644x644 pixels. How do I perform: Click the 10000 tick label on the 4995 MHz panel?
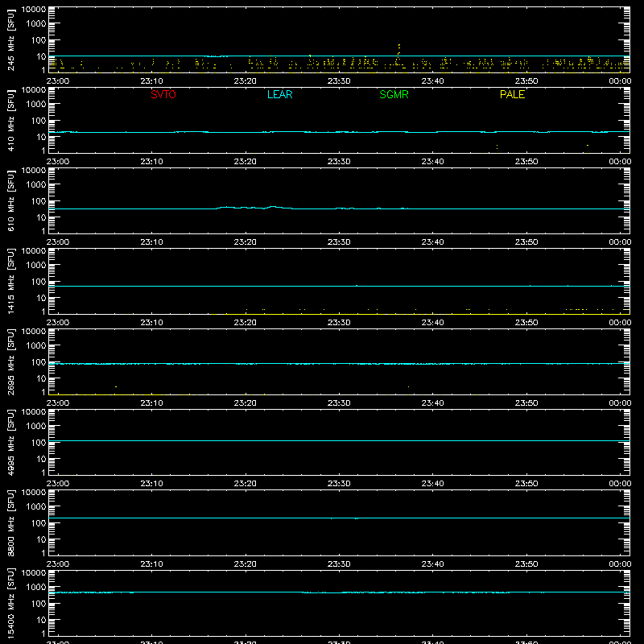tap(34, 412)
